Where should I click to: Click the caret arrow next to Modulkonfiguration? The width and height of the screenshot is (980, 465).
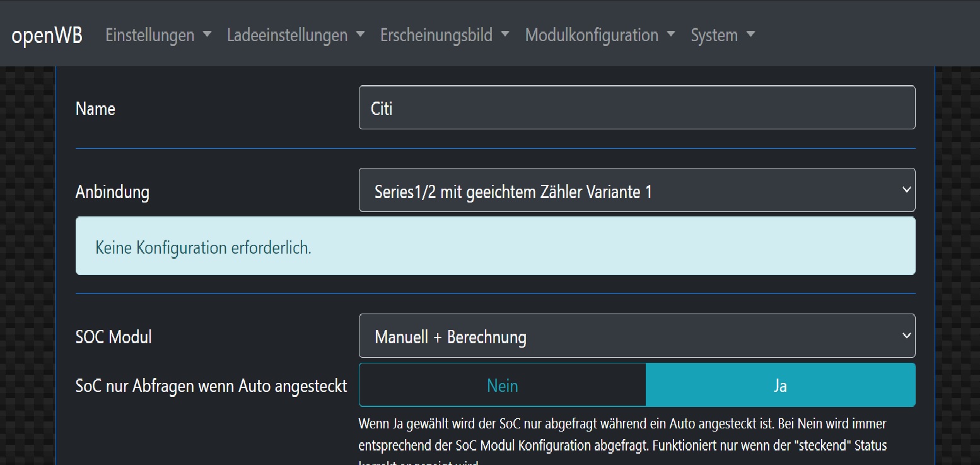671,35
